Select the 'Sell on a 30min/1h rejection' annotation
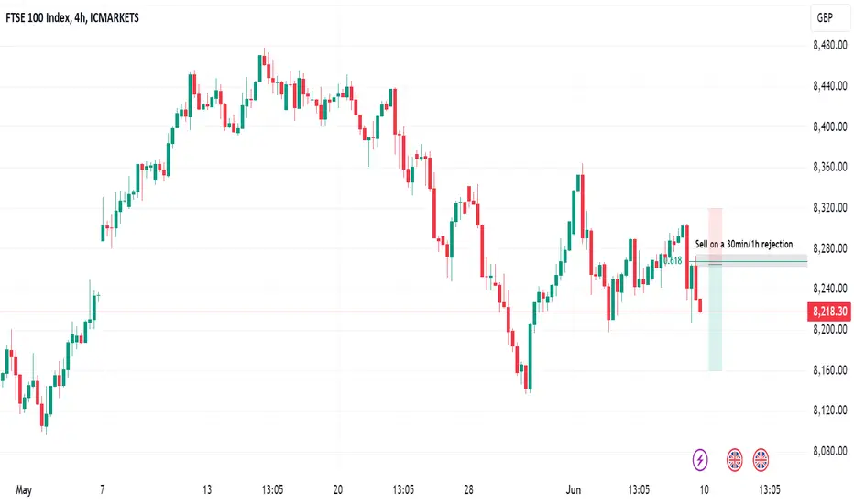Image resolution: width=854 pixels, height=504 pixels. (x=744, y=244)
